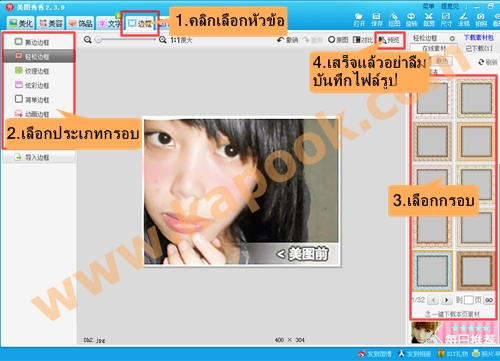This screenshot has height=361, width=500.
Task: Click 导入边框 import frame button
Action: coord(39,157)
